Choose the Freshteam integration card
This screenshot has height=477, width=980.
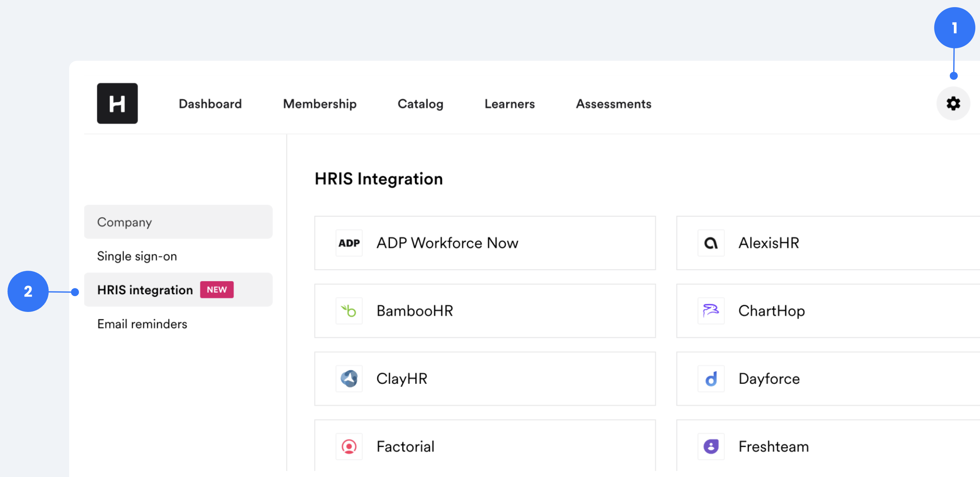[828, 445]
